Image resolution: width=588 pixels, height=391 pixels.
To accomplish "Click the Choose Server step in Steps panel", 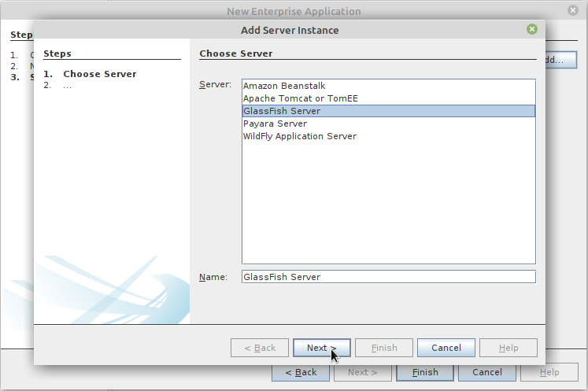I will coord(100,74).
